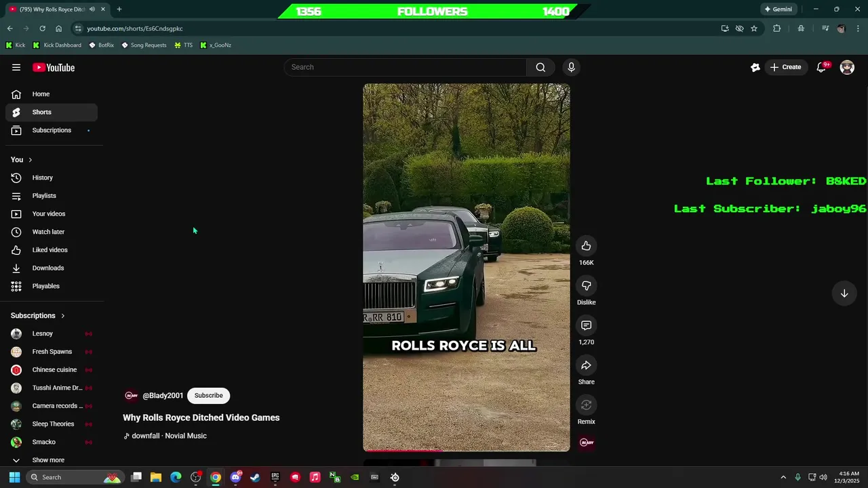This screenshot has height=488, width=868.
Task: Open a new browser tab
Action: pyautogui.click(x=119, y=9)
